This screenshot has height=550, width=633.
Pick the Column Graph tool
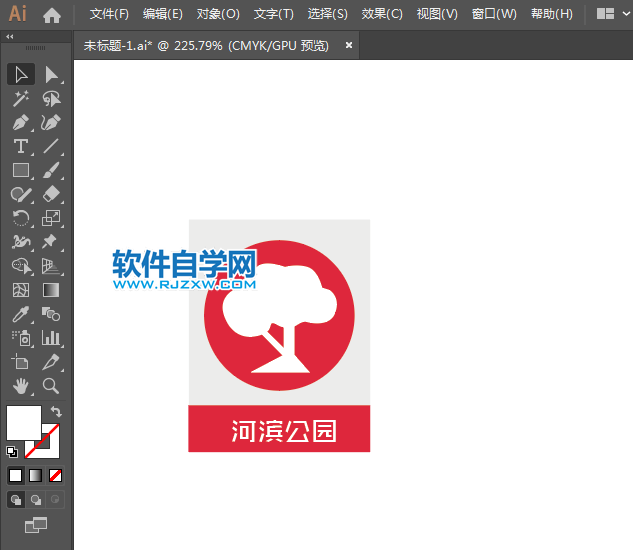[x=51, y=338]
